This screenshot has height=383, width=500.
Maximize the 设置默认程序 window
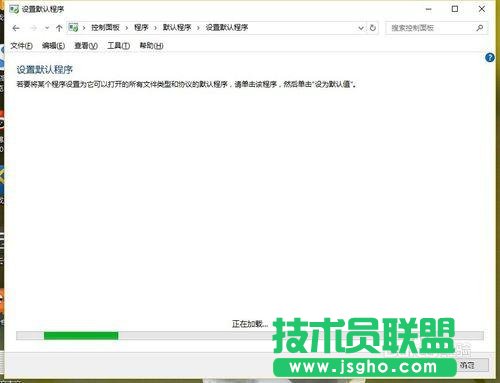pyautogui.click(x=455, y=9)
